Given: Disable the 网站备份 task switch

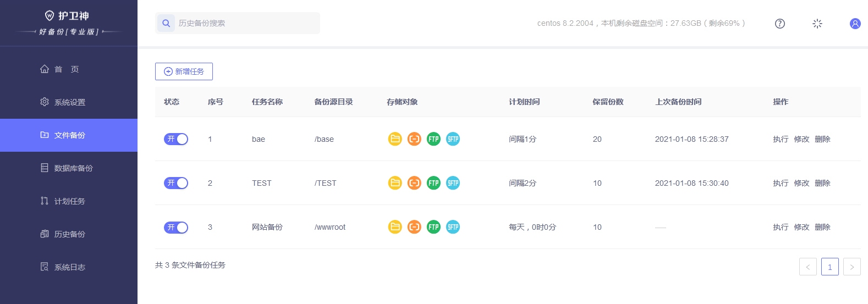Looking at the screenshot, I should point(176,227).
